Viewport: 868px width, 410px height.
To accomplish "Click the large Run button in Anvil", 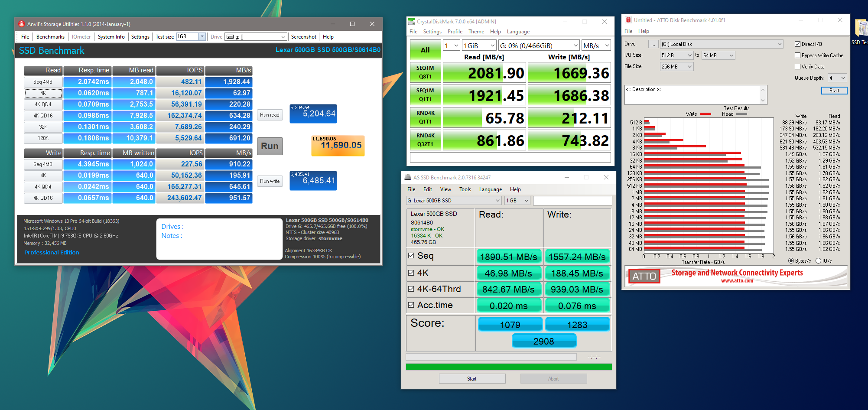I will coord(270,146).
